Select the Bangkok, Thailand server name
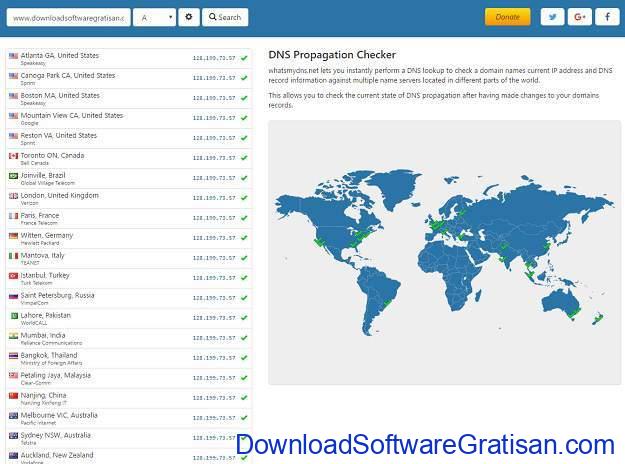Screen dimensions: 625x464 [x=49, y=355]
